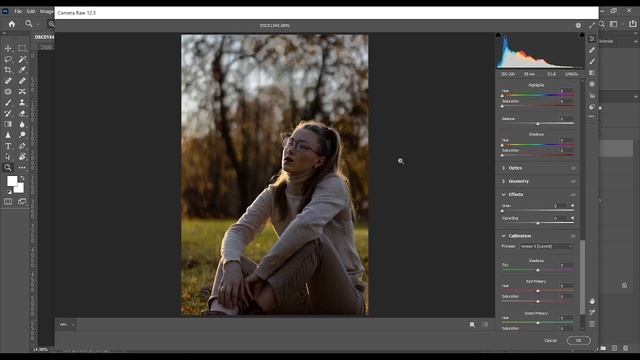640x360 pixels.
Task: Click the Photoshop Home icon
Action: click(x=12, y=24)
